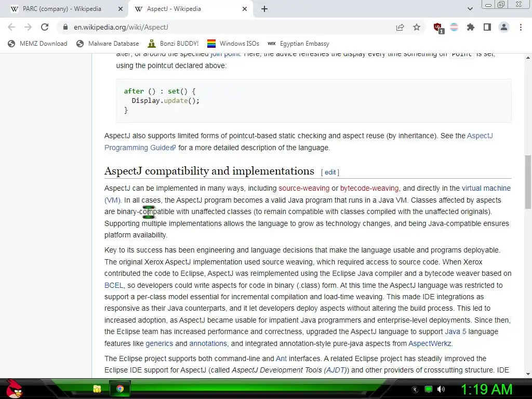Screen dimensions: 532x399
Task: Click the scrollbar up arrow
Action: [x=528, y=58]
